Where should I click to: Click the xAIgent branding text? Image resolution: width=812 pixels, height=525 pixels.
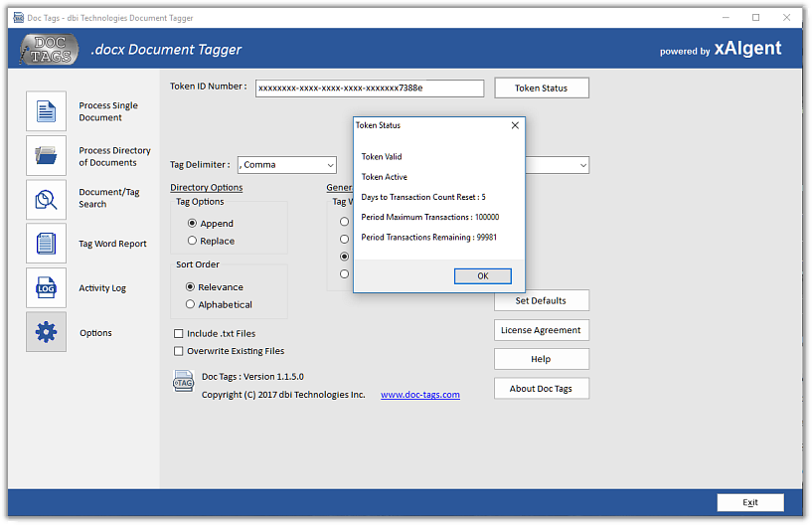tap(747, 48)
